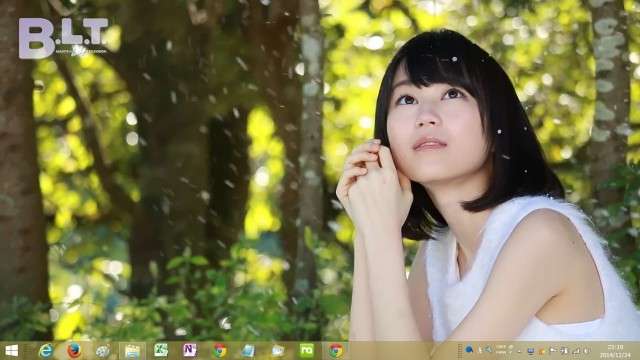Open the green app icon on taskbar
This screenshot has width=640, height=360.
pyautogui.click(x=306, y=350)
